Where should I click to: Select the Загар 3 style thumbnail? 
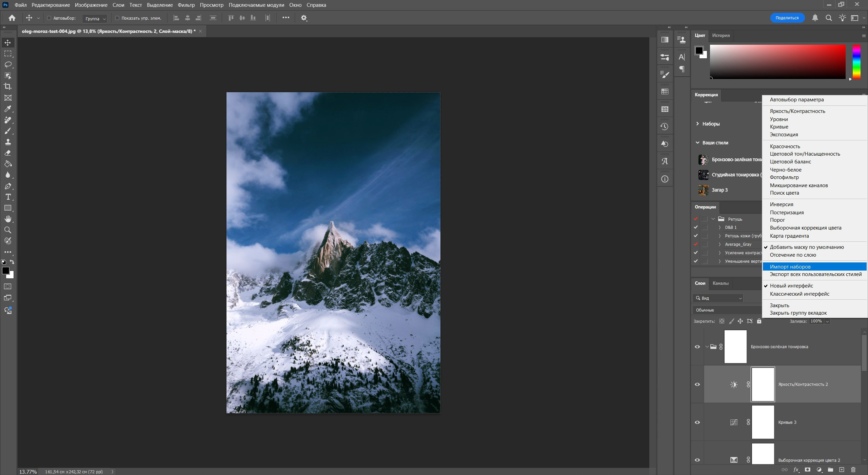[703, 190]
